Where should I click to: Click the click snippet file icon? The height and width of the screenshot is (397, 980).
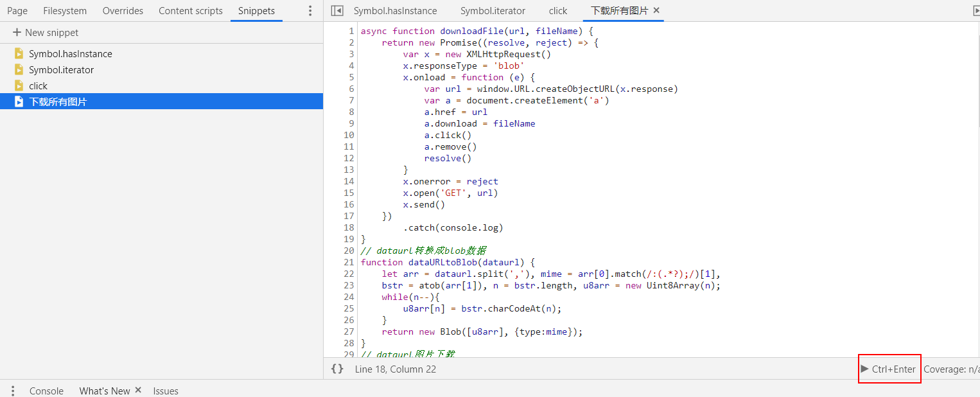[19, 85]
